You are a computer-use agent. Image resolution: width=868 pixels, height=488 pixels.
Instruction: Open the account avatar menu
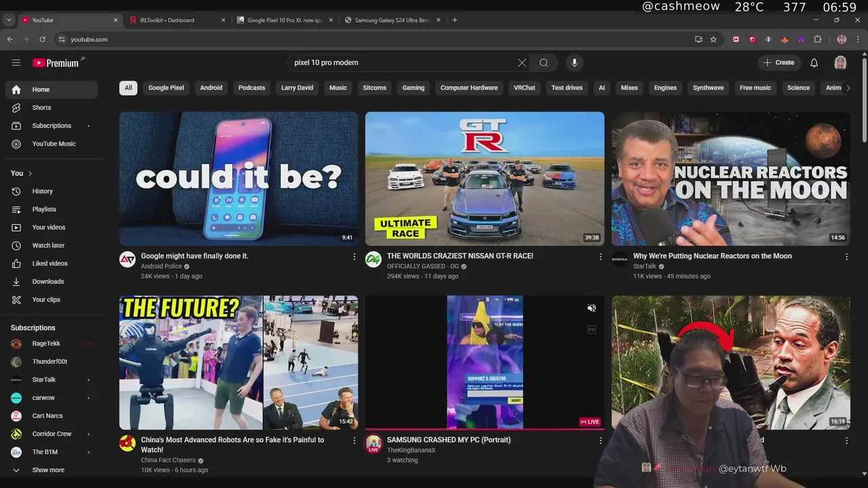click(840, 62)
